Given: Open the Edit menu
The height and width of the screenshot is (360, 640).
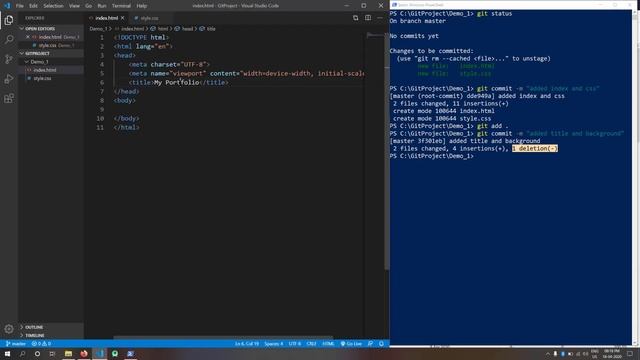Looking at the screenshot, I should 33,6.
